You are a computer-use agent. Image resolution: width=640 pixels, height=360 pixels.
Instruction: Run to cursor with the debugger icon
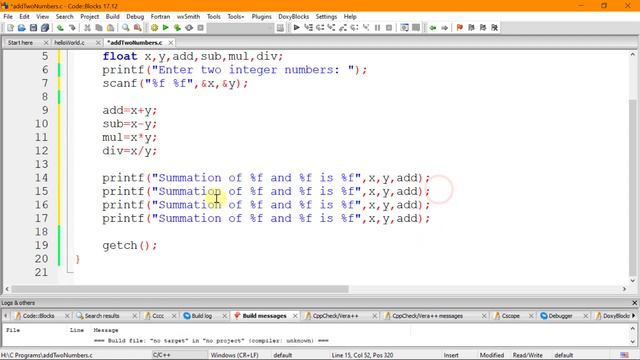[x=309, y=28]
